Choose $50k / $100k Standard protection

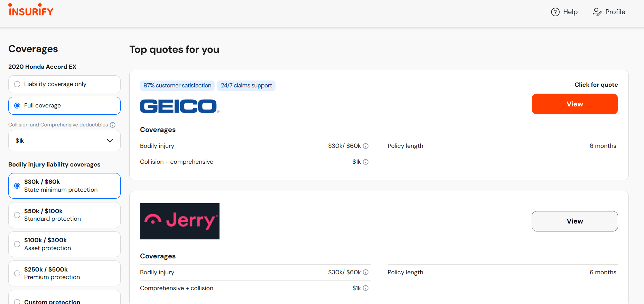17,215
